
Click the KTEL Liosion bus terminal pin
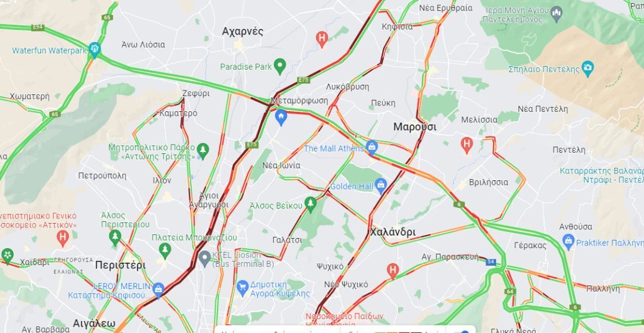pos(204,259)
